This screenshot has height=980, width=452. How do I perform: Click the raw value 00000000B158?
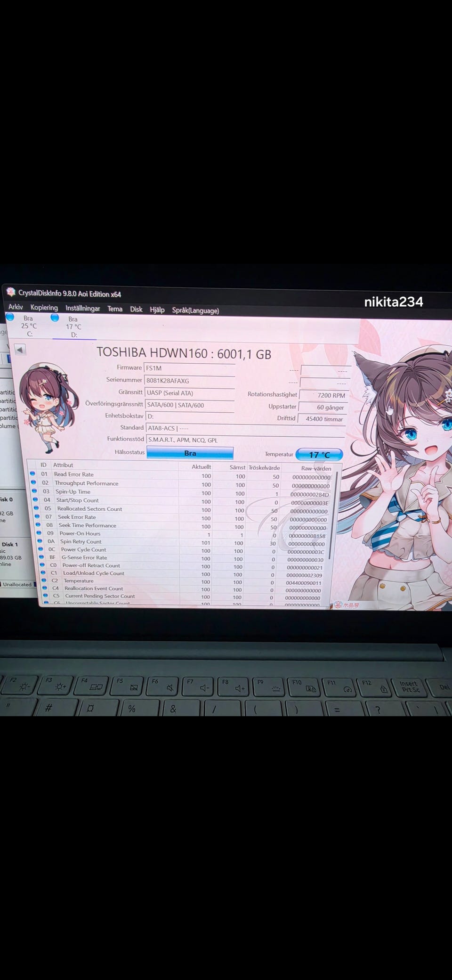[x=307, y=536]
